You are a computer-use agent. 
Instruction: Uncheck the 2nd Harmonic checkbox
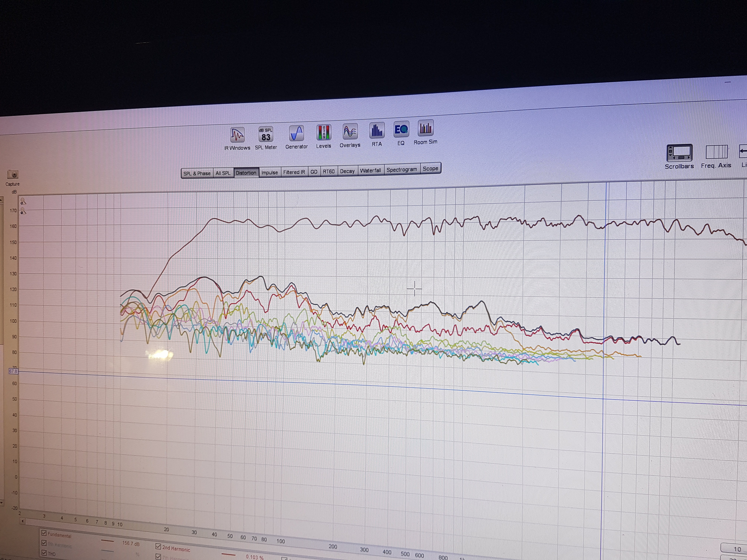[x=158, y=546]
